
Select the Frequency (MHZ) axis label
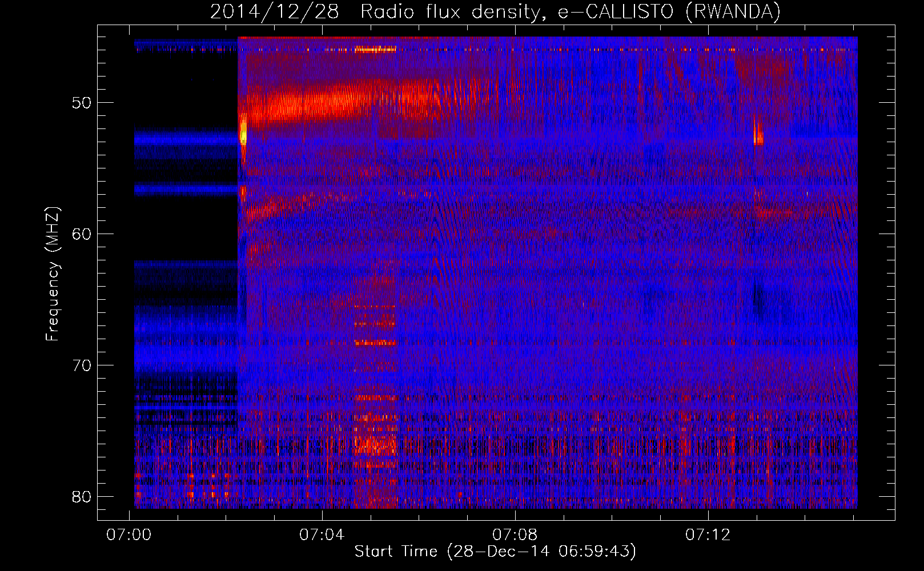point(53,274)
